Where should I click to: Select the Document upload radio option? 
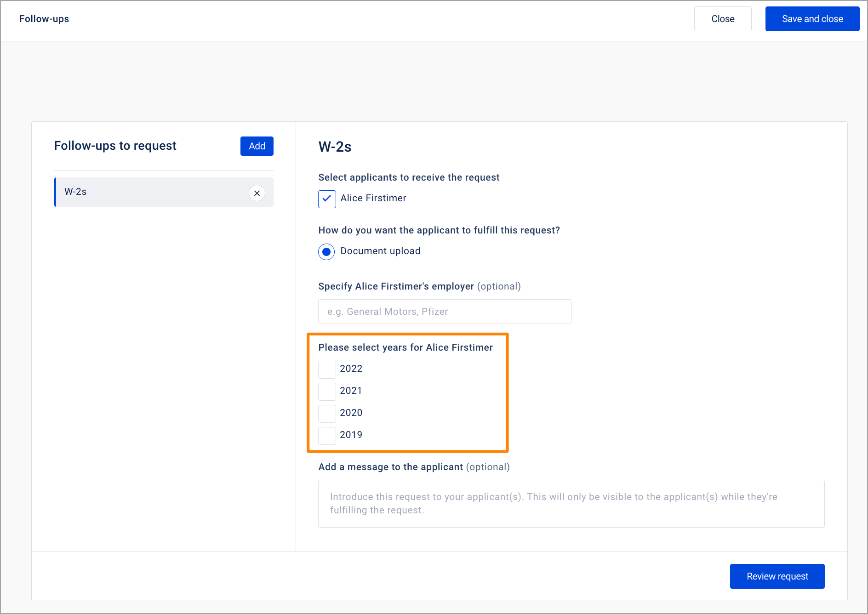(326, 251)
